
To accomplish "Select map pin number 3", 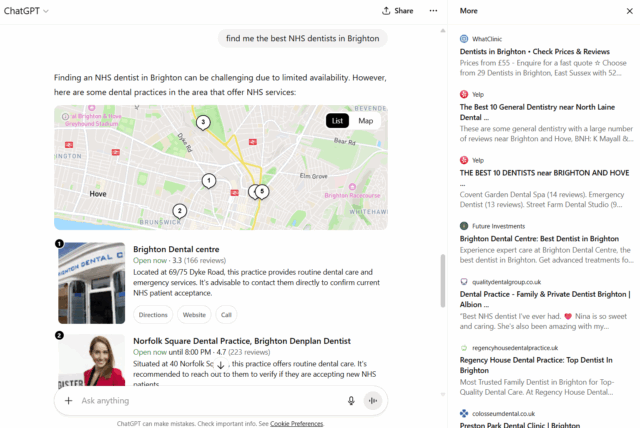I will click(x=203, y=122).
